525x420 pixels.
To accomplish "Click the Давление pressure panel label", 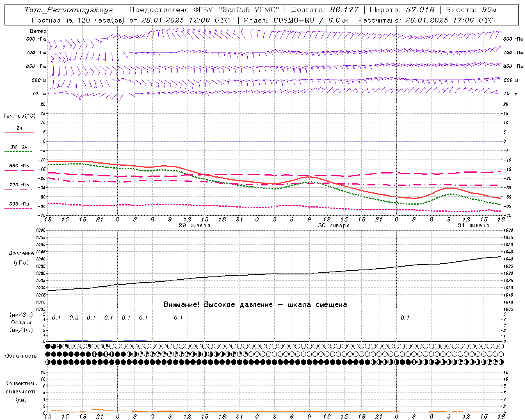I will pyautogui.click(x=21, y=253).
